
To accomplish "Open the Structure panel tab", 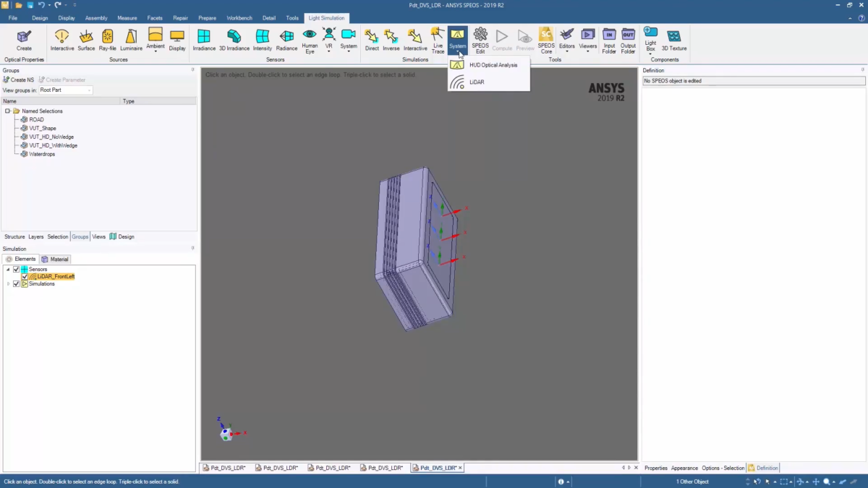I will click(x=14, y=236).
